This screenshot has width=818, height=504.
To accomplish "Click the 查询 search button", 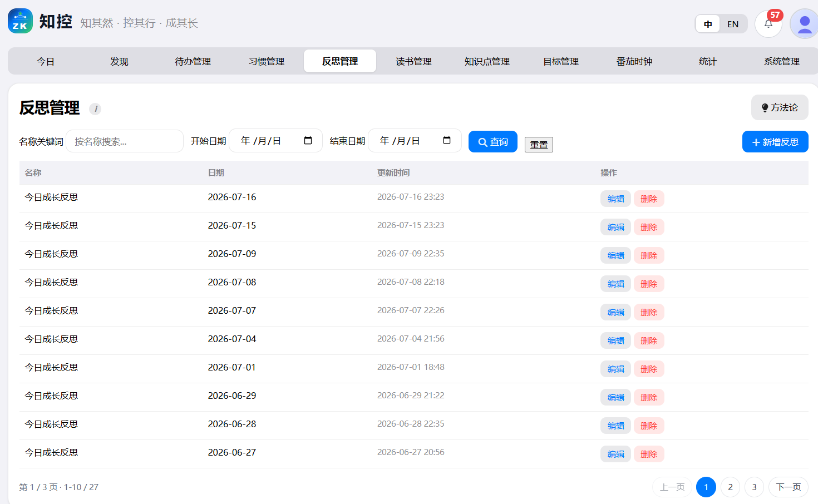I will (x=493, y=142).
